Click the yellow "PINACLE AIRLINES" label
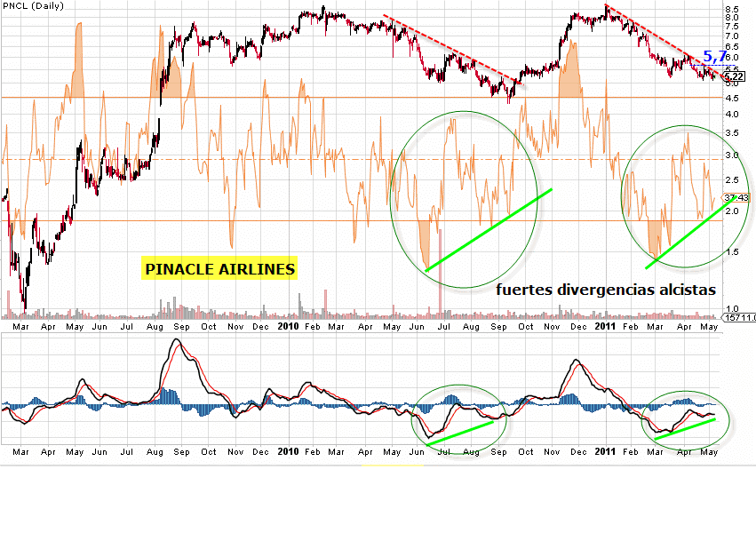The width and height of the screenshot is (756, 533). pos(219,268)
